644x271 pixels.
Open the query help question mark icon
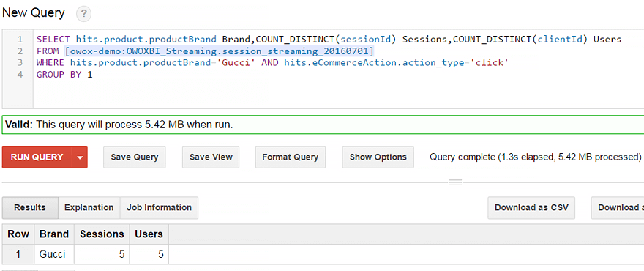point(83,15)
